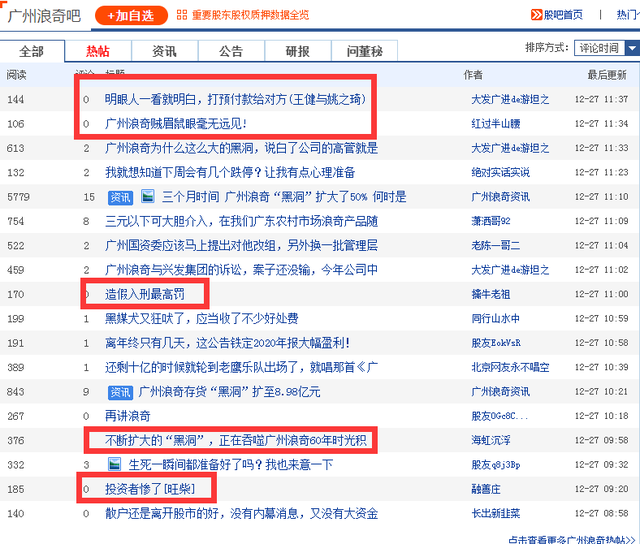Image resolution: width=640 pixels, height=544 pixels.
Task: Click the 阅读 column header
Action: click(16, 75)
